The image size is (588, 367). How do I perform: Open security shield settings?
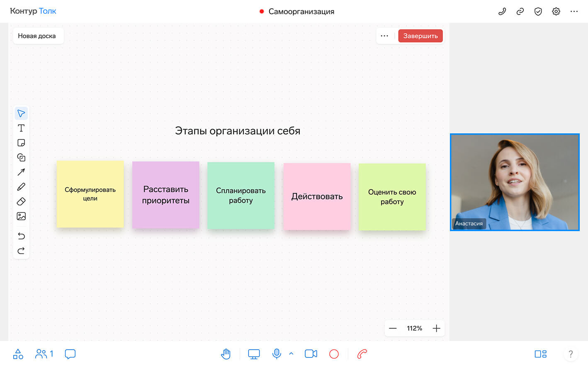tap(538, 12)
